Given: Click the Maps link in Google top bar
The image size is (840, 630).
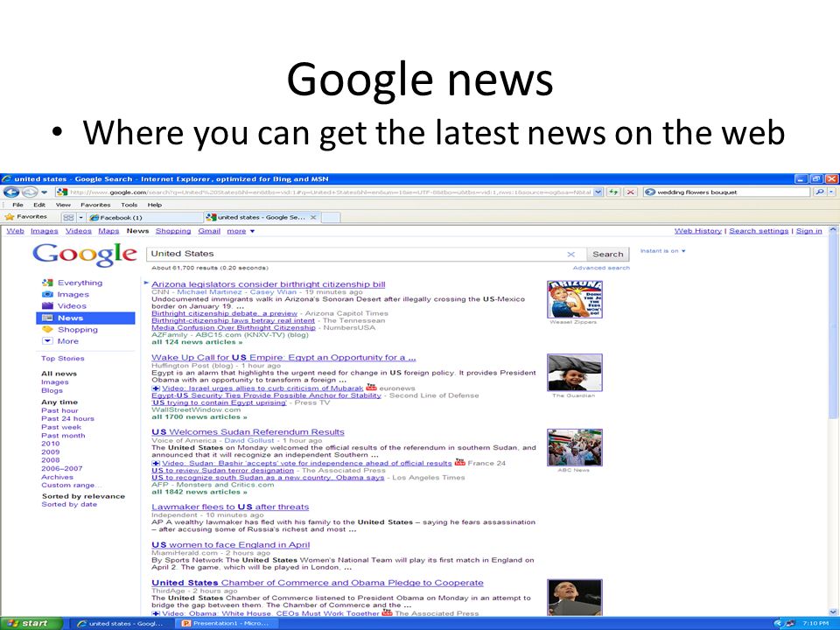Looking at the screenshot, I should tap(108, 231).
